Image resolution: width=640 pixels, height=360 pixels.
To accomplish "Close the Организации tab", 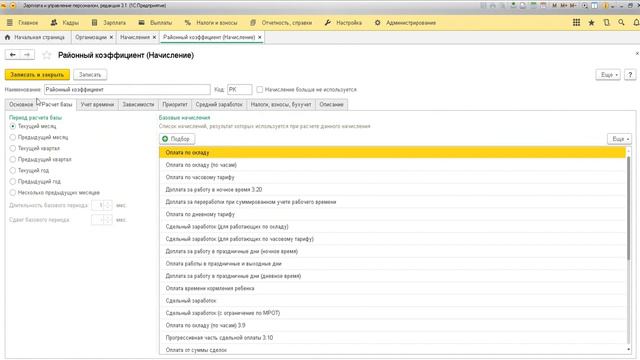I will (111, 37).
